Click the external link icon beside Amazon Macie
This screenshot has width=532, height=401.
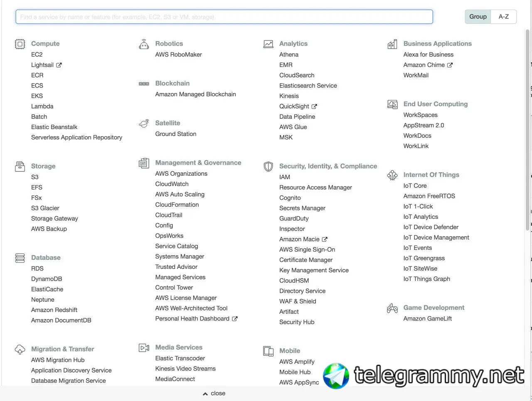coord(325,240)
